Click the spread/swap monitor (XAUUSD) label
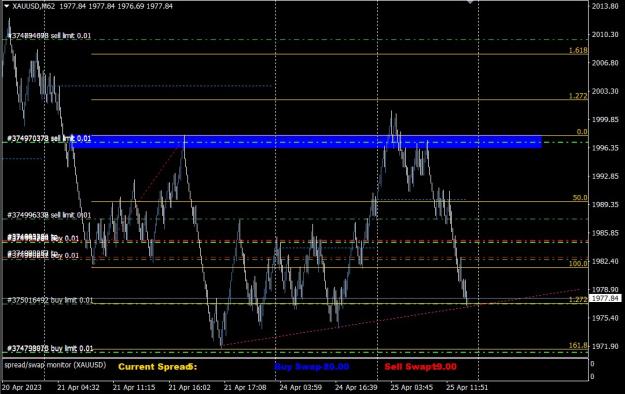Image resolution: width=625 pixels, height=394 pixels. [x=55, y=365]
